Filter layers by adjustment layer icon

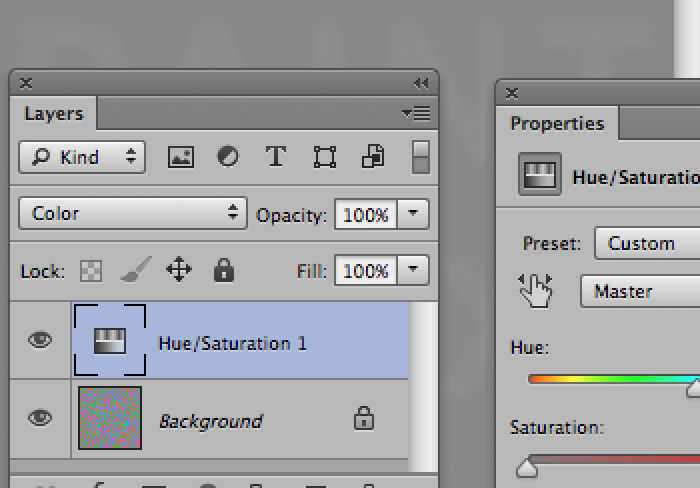point(228,157)
